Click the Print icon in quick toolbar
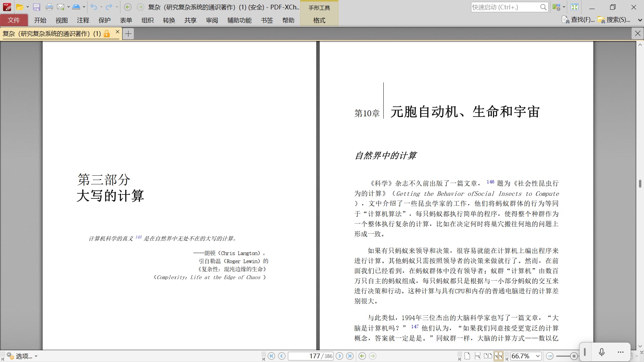 [x=49, y=7]
